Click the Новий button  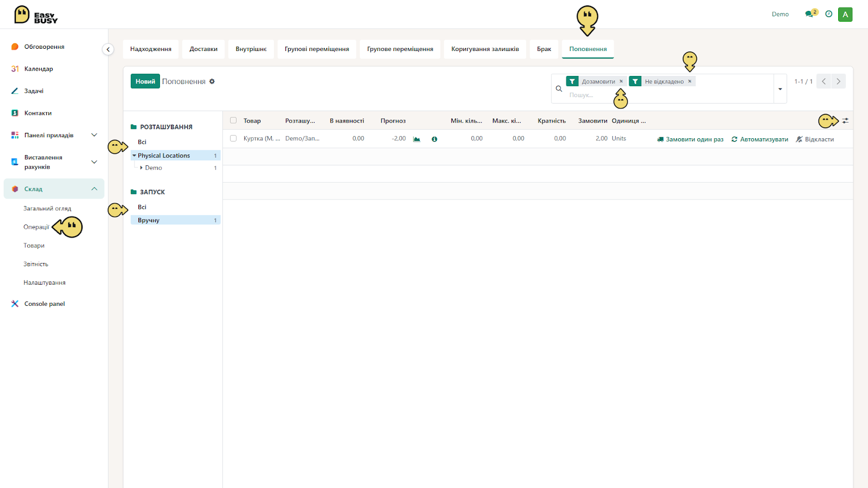pyautogui.click(x=145, y=81)
